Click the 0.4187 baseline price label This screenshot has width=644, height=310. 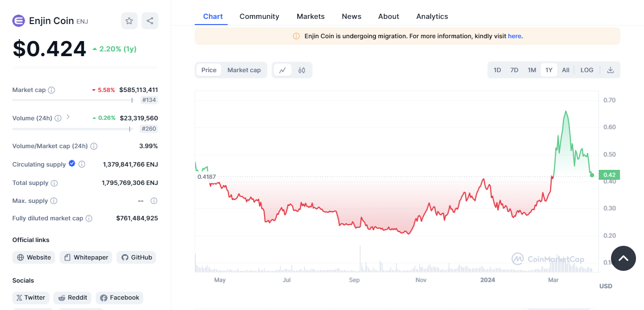[206, 177]
